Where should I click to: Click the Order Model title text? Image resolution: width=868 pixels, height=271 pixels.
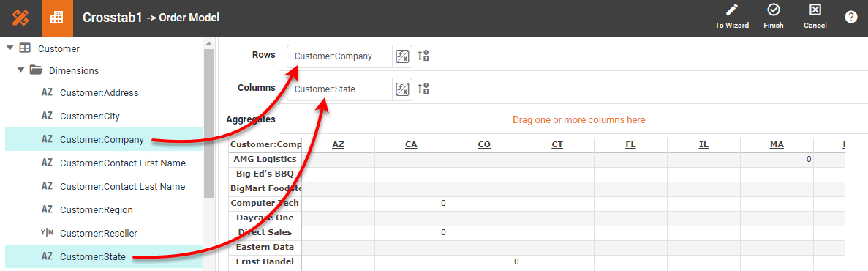[189, 18]
